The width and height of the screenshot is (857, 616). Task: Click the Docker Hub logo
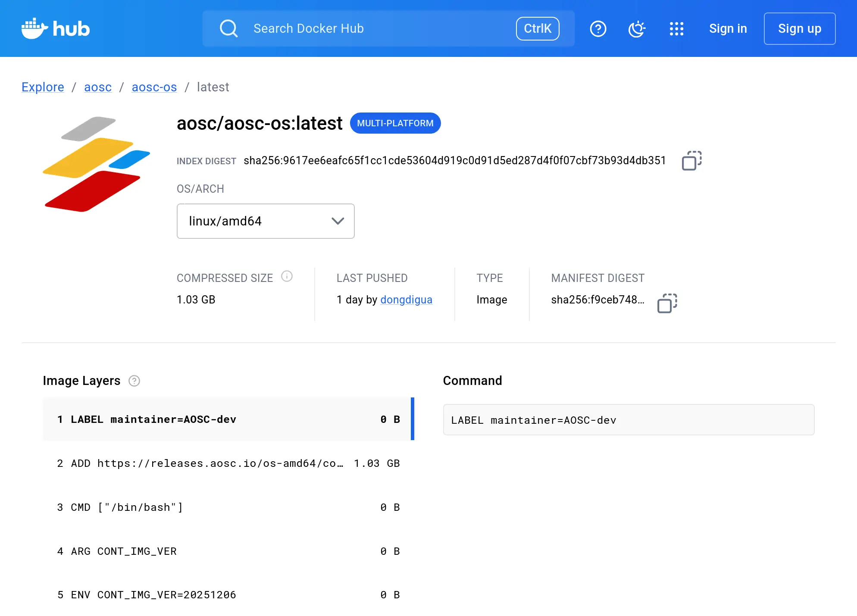(55, 28)
